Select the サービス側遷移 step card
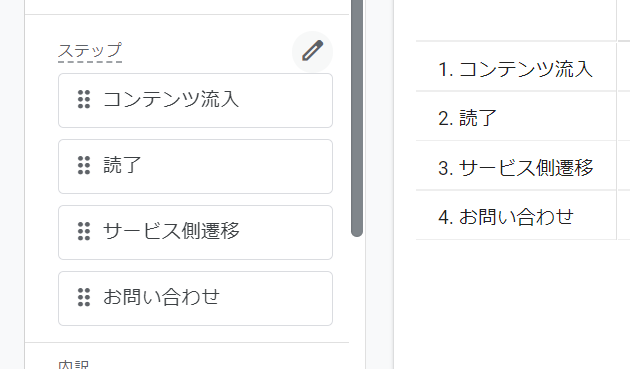This screenshot has height=369, width=630. point(195,232)
